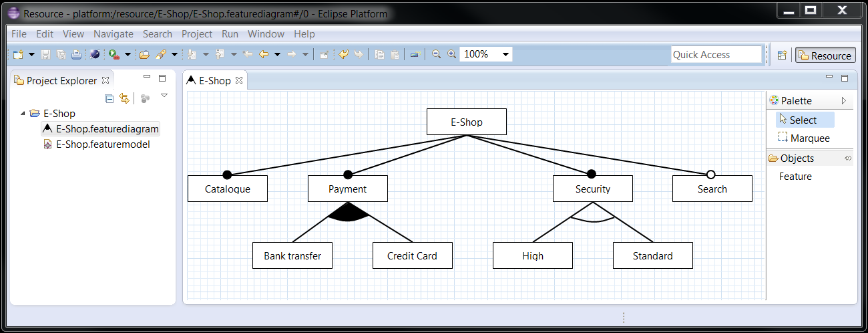Open the Navigate menu
The image size is (868, 333).
[x=114, y=34]
